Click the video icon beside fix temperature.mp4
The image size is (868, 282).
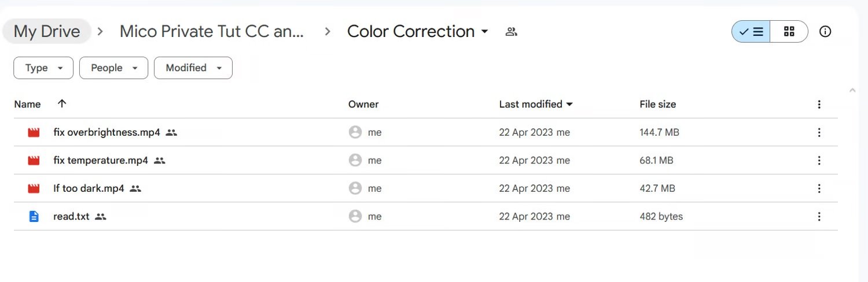(x=34, y=161)
